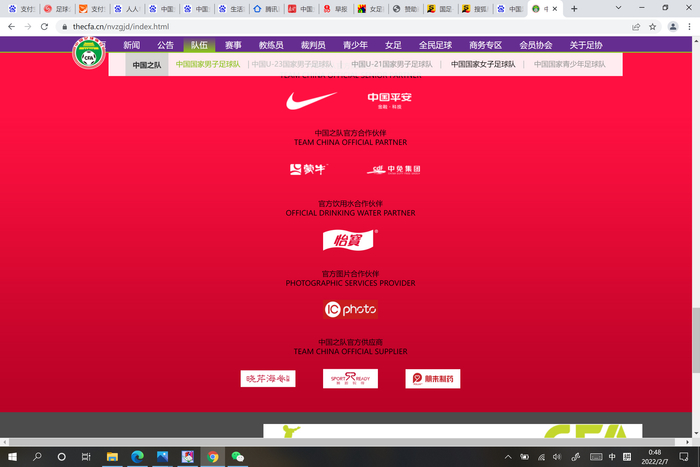
Task: Open the 怡宝 drinking water logo
Action: tap(350, 240)
